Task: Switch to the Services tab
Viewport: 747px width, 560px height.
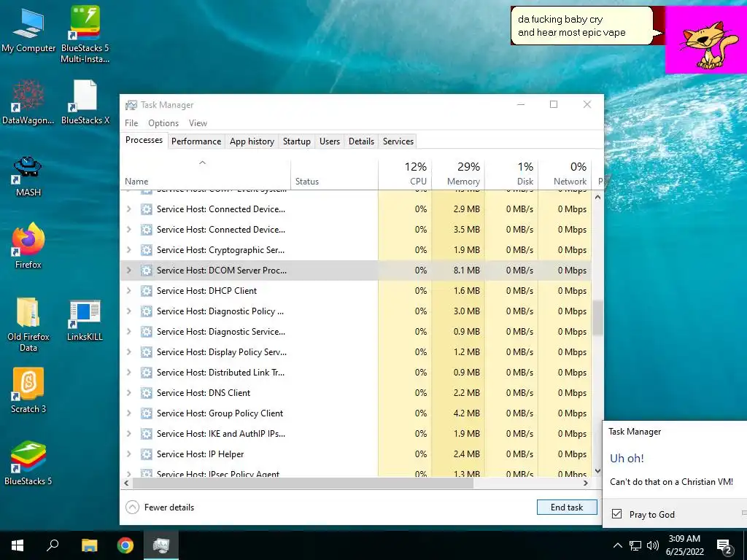Action: coord(398,141)
